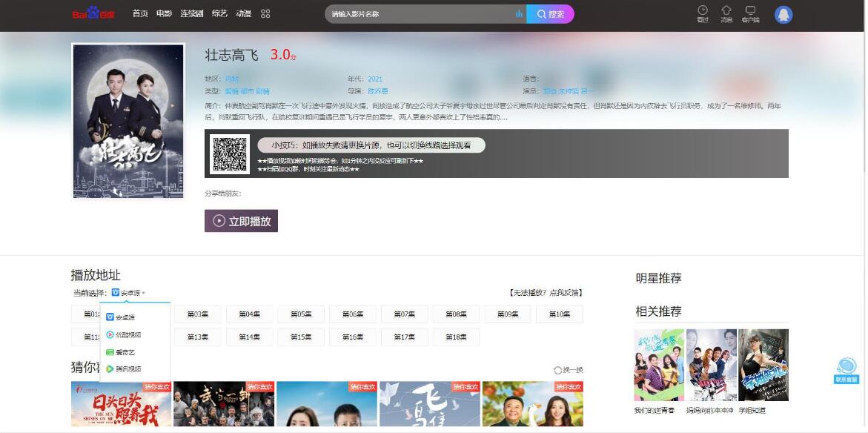Play episode 第08集
Viewport: 868px width, 433px height.
456,314
